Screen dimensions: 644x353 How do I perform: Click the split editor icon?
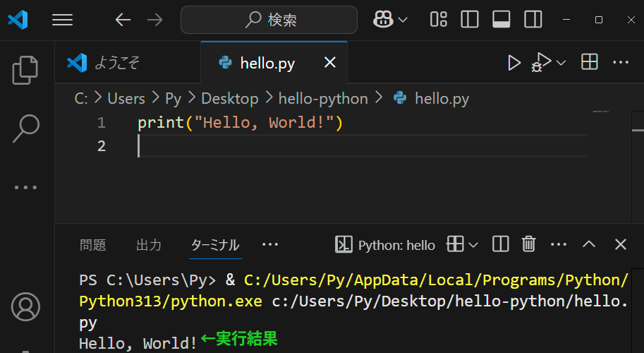pyautogui.click(x=589, y=63)
